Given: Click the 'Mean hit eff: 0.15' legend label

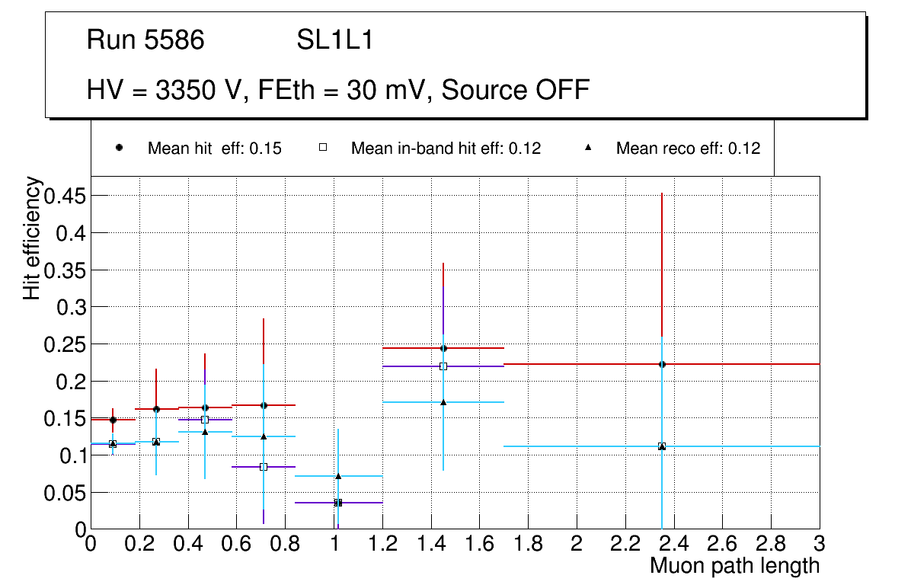Looking at the screenshot, I should coord(214,149).
